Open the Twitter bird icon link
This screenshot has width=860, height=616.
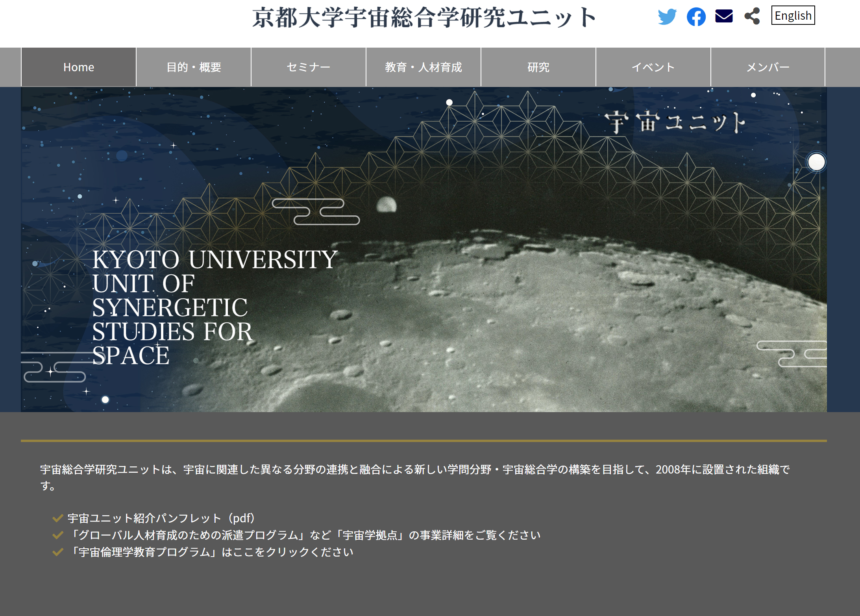[x=667, y=17]
